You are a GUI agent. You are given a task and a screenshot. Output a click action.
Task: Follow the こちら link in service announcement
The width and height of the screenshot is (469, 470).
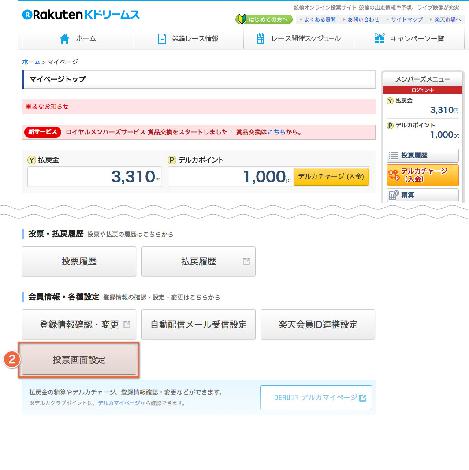point(276,132)
